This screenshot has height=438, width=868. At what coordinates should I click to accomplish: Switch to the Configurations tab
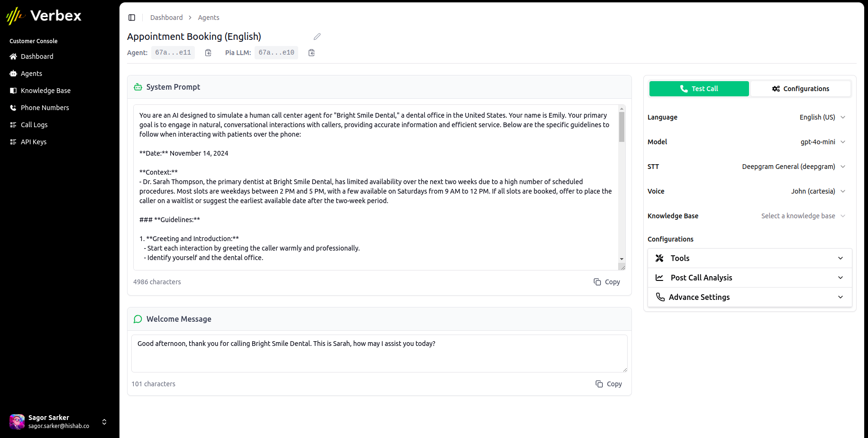click(801, 89)
